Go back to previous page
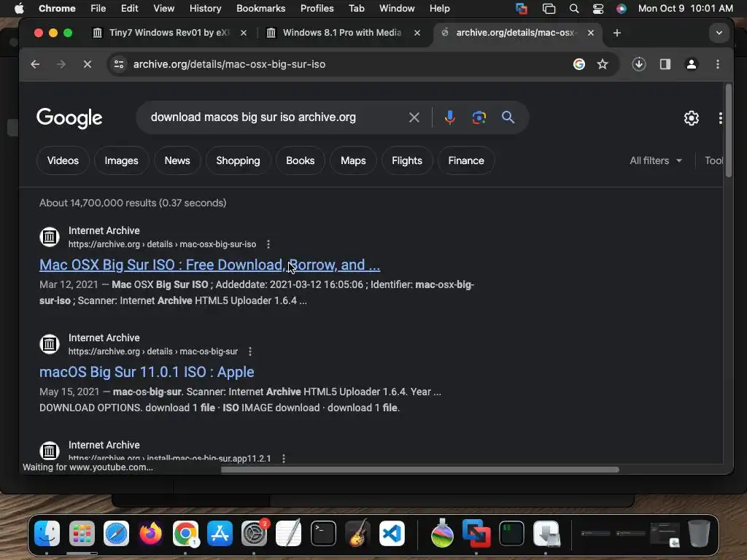The height and width of the screenshot is (560, 747). 35,64
